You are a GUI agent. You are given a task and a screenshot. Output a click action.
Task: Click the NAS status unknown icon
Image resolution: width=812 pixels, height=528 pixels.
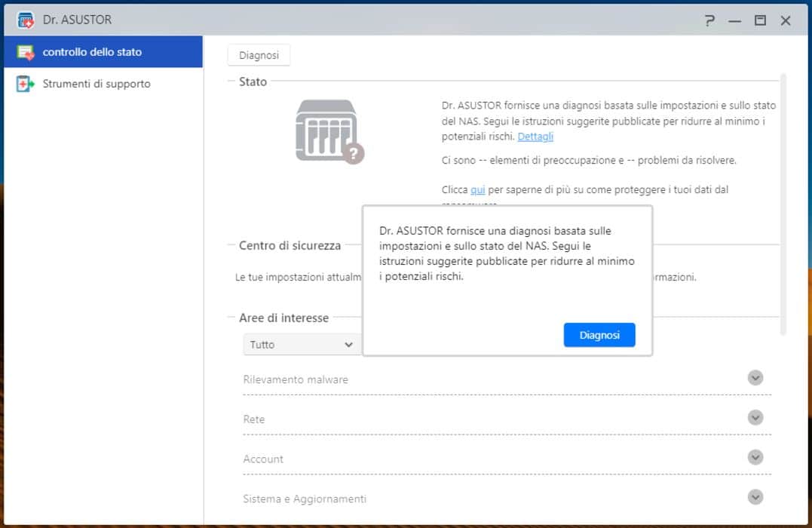(330, 131)
